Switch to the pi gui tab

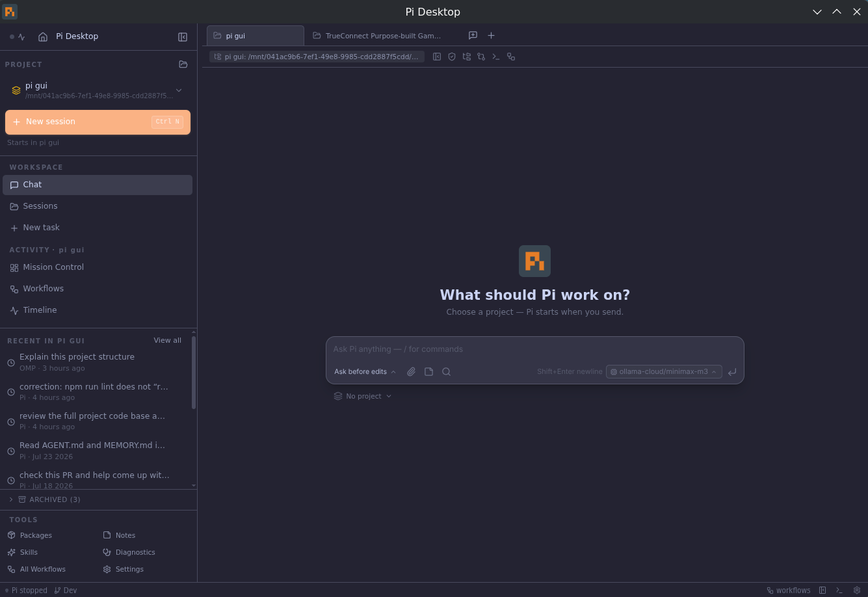tap(255, 36)
